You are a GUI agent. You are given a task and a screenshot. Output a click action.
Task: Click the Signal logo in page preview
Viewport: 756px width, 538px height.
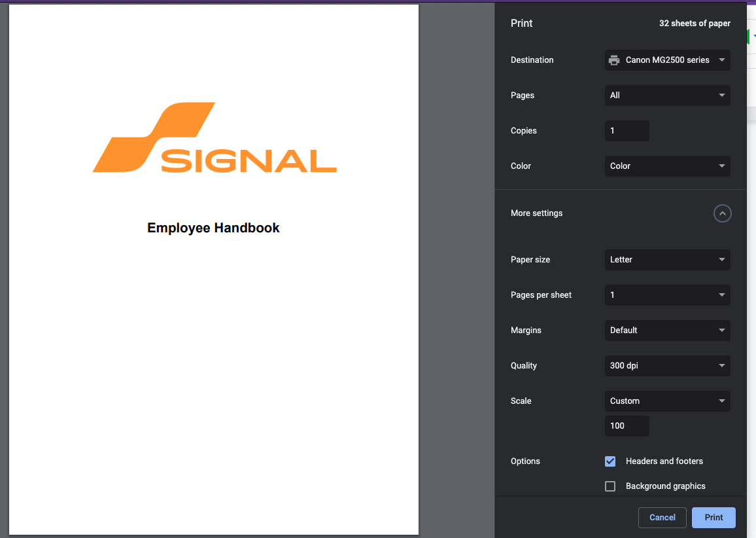(x=215, y=137)
